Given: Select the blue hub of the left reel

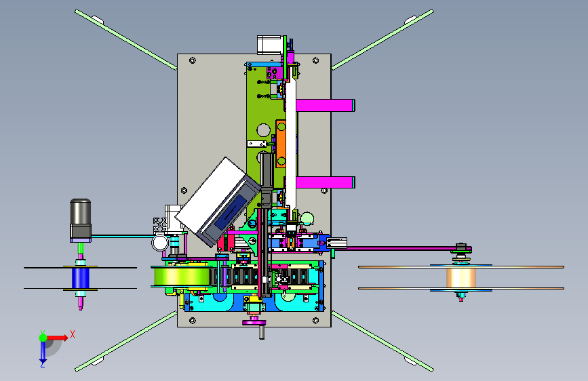Looking at the screenshot, I should 80,278.
